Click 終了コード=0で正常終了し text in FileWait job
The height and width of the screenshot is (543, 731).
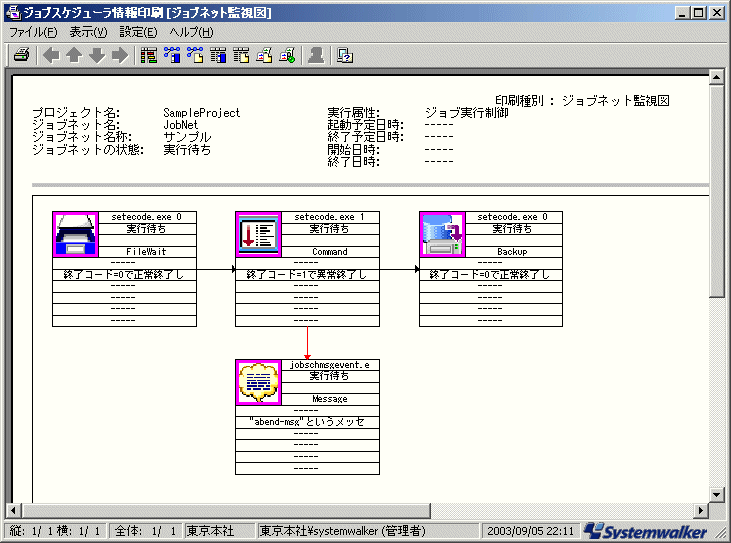[124, 275]
